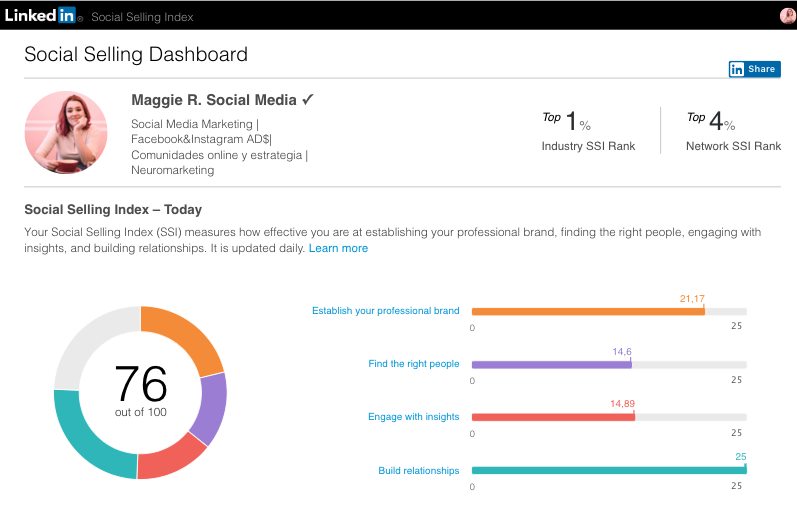Click the Social Selling Index – Today heading
The image size is (797, 515).
point(113,209)
